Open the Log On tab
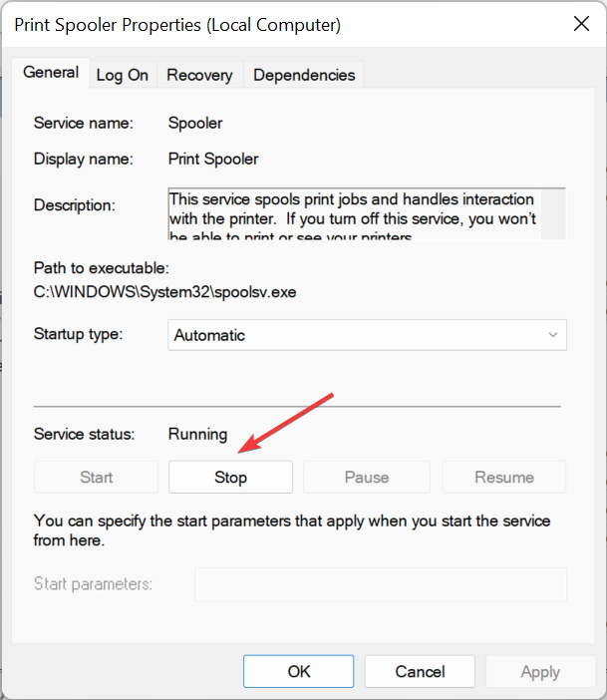The image size is (607, 700). tap(122, 75)
